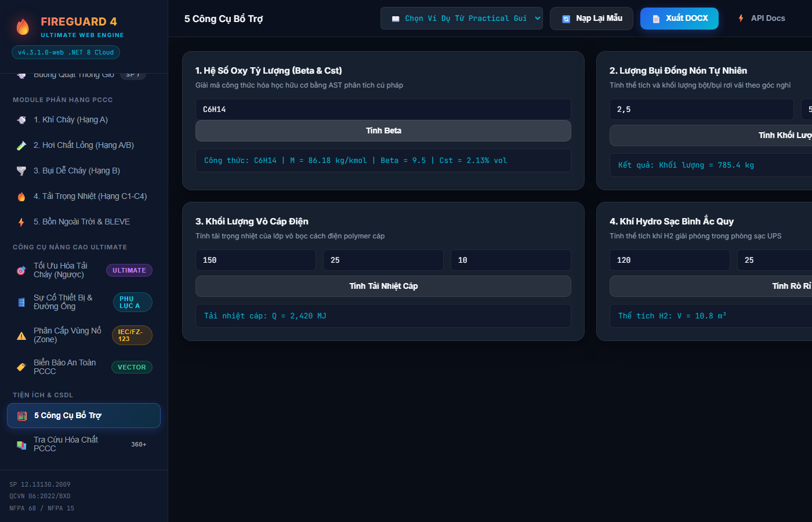Click the Tính Khối Lượng button
The image size is (812, 522).
[711, 135]
